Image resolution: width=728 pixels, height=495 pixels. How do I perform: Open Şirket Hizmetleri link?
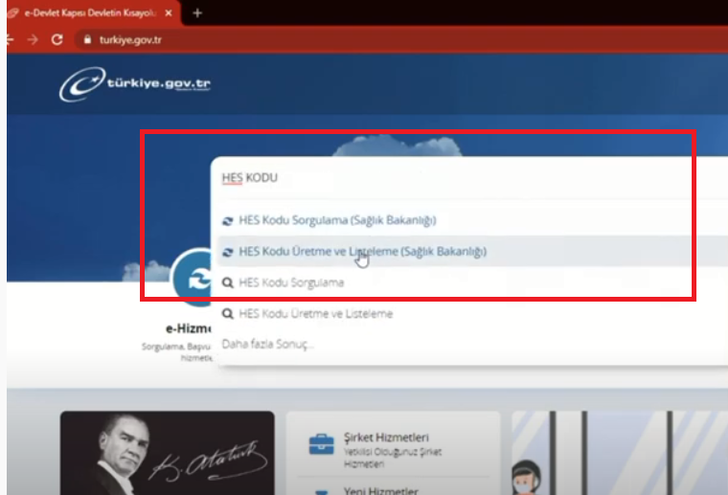tap(386, 437)
